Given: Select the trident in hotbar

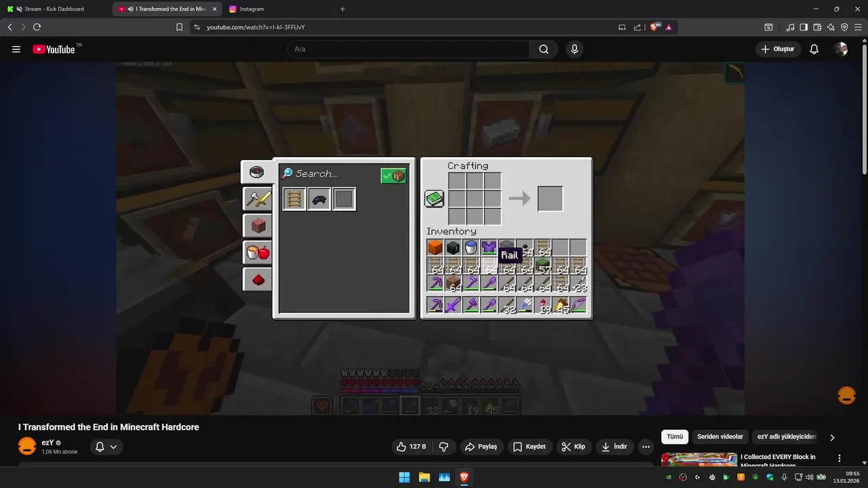Looking at the screenshot, I should [x=525, y=305].
